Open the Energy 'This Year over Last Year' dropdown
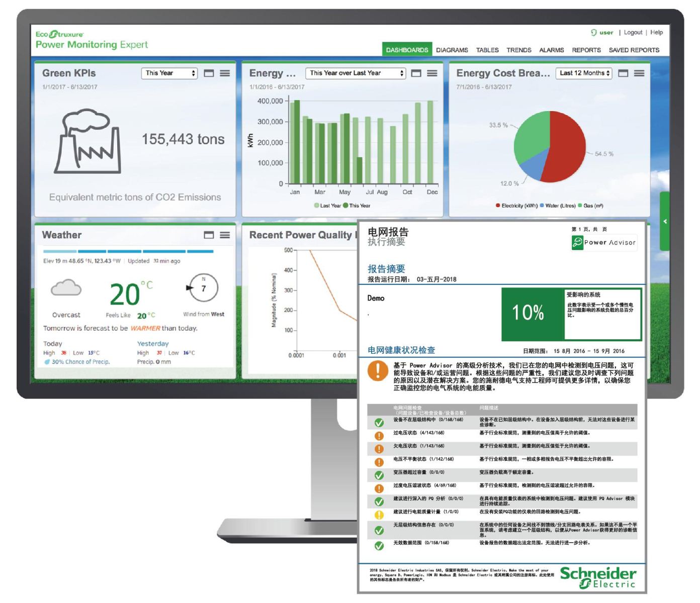Screen dimensions: 700x603 [355, 73]
